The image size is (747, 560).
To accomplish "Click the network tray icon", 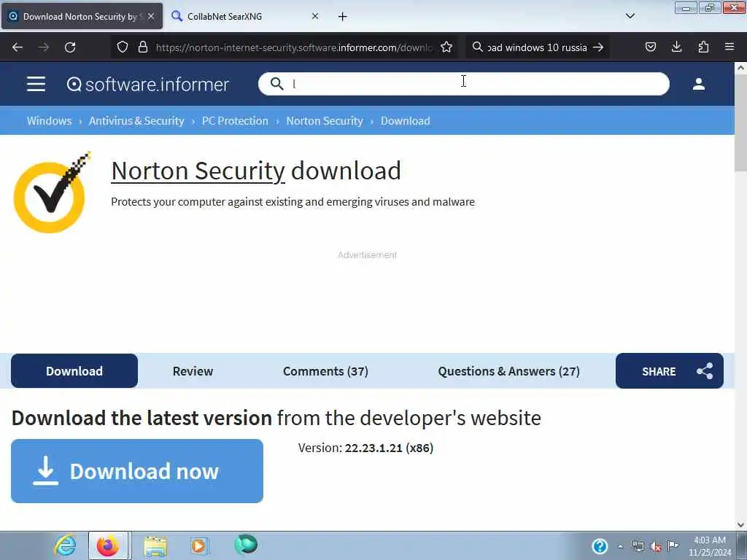I will 638,546.
